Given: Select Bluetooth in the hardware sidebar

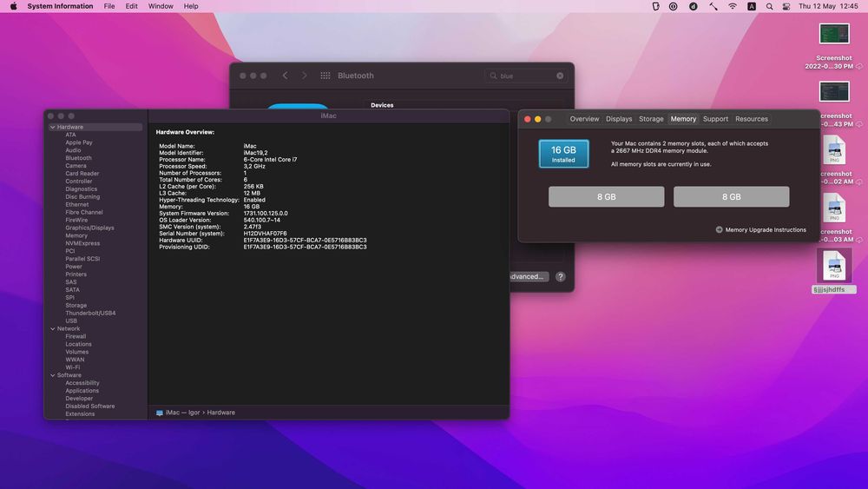Looking at the screenshot, I should pyautogui.click(x=79, y=158).
